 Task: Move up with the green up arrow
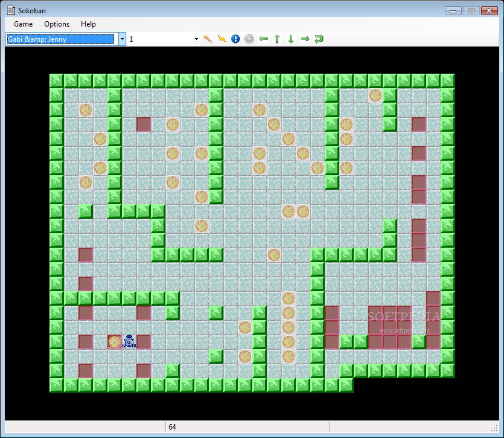tap(277, 39)
